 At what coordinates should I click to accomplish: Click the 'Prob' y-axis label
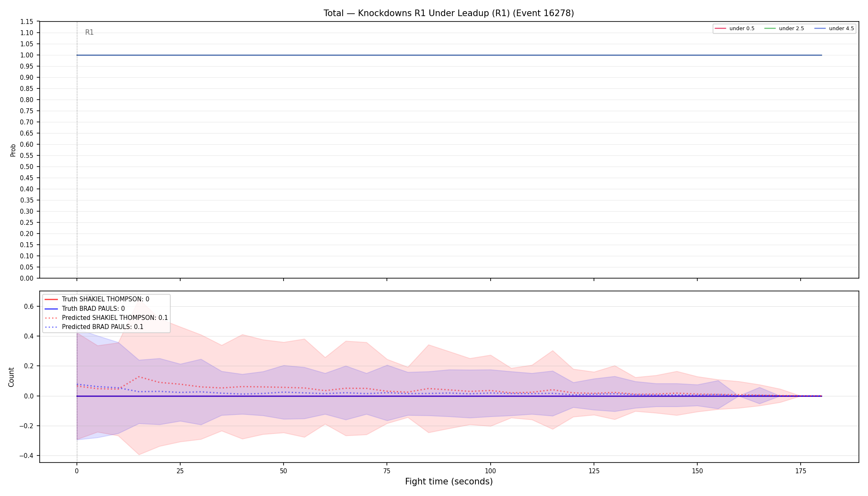tap(13, 150)
